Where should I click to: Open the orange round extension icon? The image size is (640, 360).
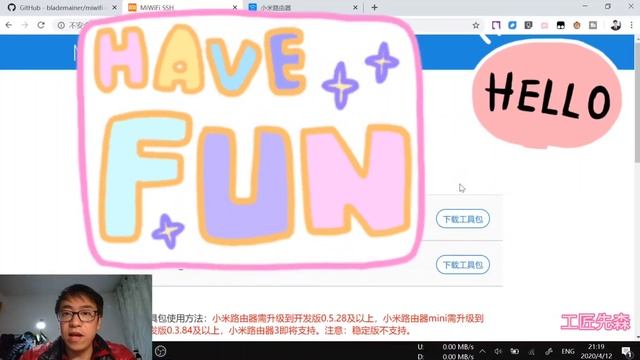[x=577, y=25]
